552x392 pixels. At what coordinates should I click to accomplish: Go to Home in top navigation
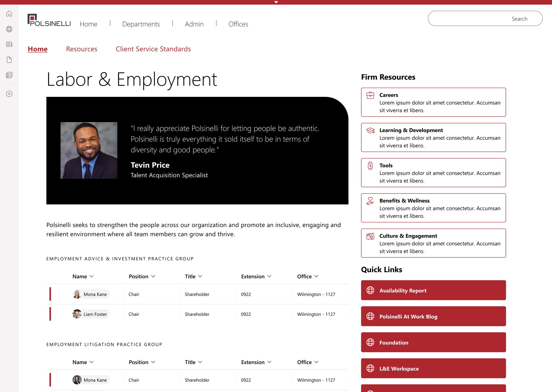point(88,24)
